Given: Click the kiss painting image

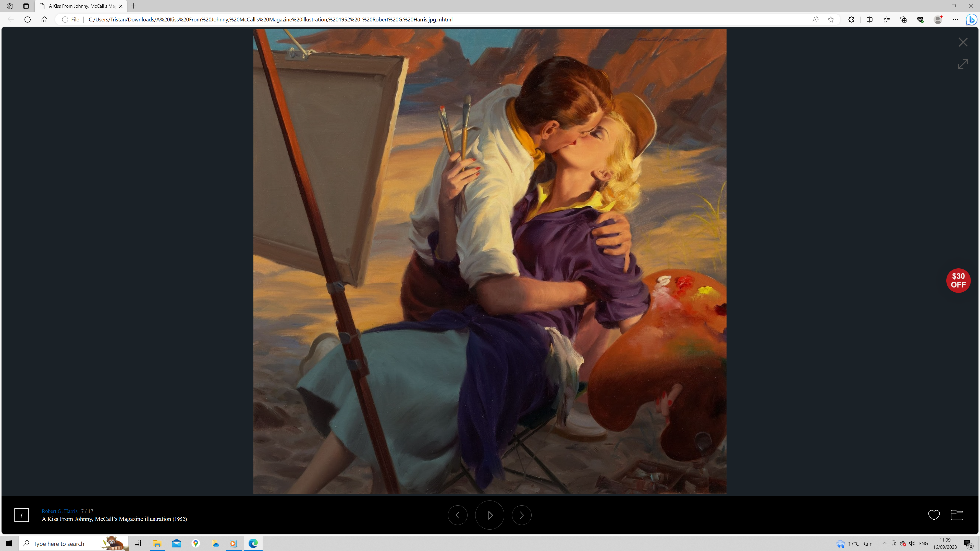Looking at the screenshot, I should [x=490, y=262].
